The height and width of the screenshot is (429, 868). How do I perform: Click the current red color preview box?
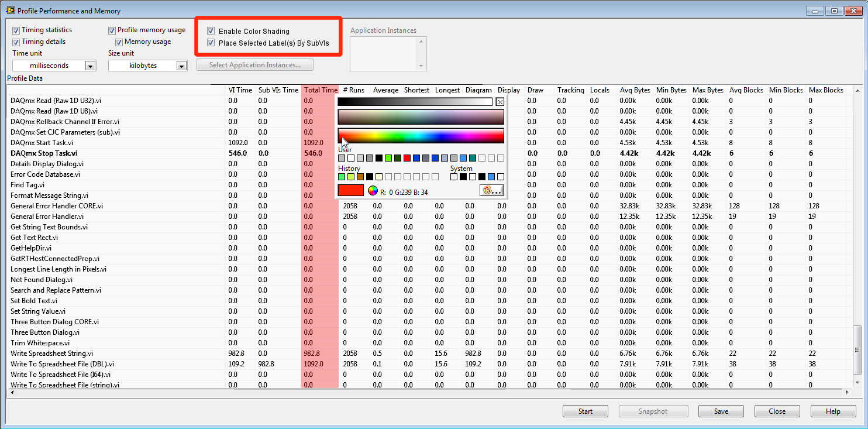click(x=350, y=190)
